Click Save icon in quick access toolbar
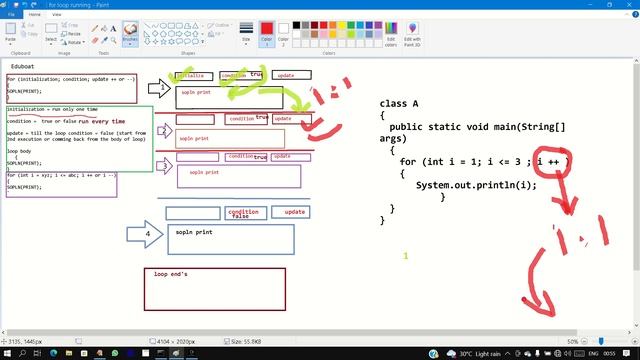 (16, 5)
